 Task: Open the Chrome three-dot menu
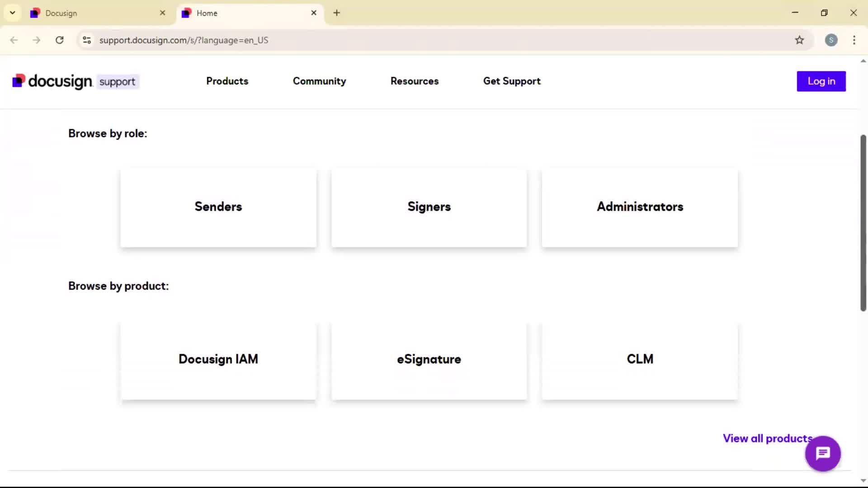tap(854, 40)
